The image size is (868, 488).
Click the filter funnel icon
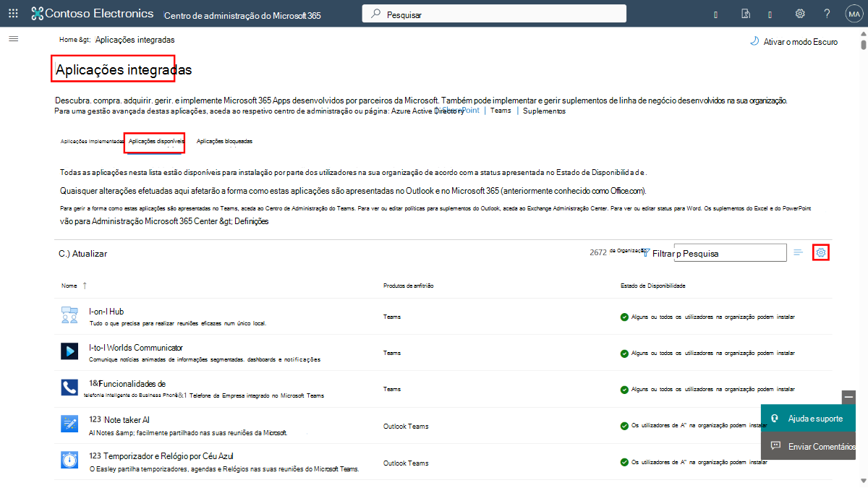point(645,254)
